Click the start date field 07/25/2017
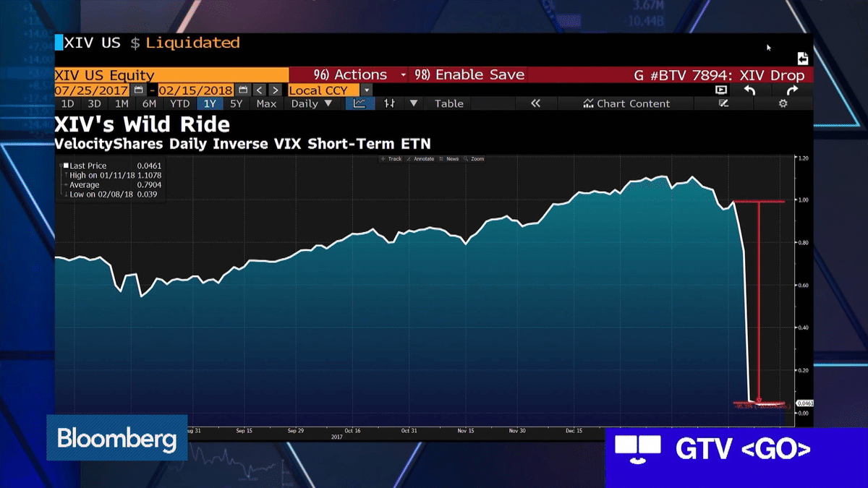This screenshot has width=868, height=488. click(x=92, y=90)
